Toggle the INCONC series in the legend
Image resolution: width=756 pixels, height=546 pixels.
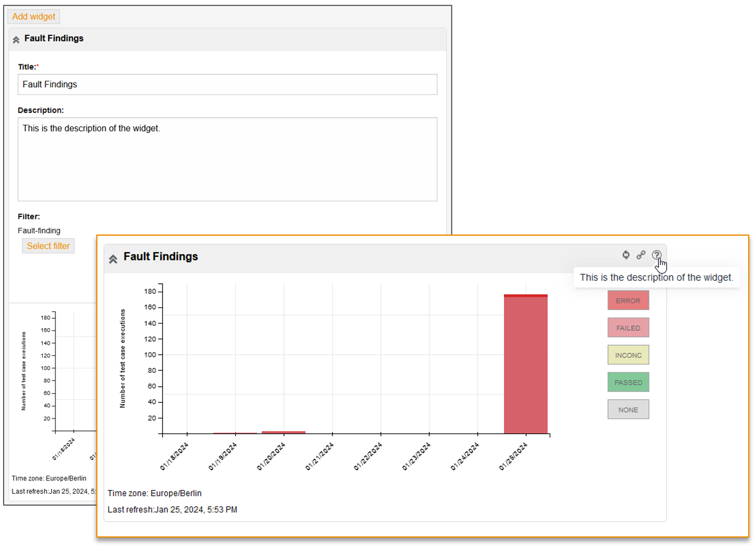[628, 355]
